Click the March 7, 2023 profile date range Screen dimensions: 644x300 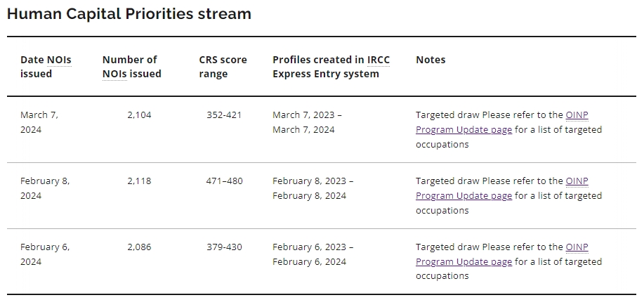pos(307,122)
